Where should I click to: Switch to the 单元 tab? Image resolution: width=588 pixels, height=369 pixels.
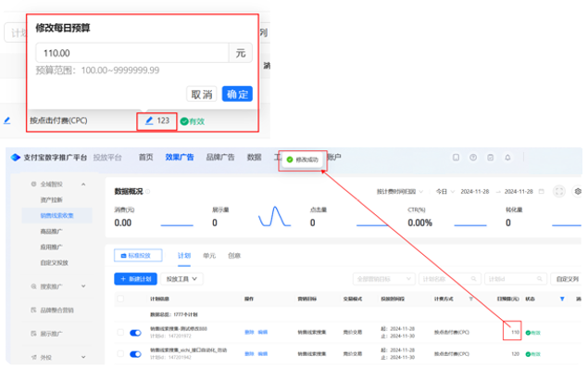(x=209, y=256)
